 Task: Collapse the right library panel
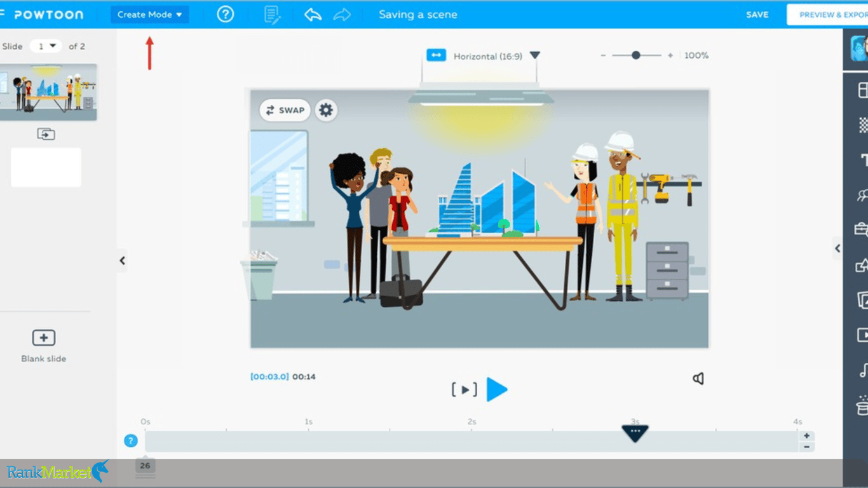pyautogui.click(x=837, y=248)
